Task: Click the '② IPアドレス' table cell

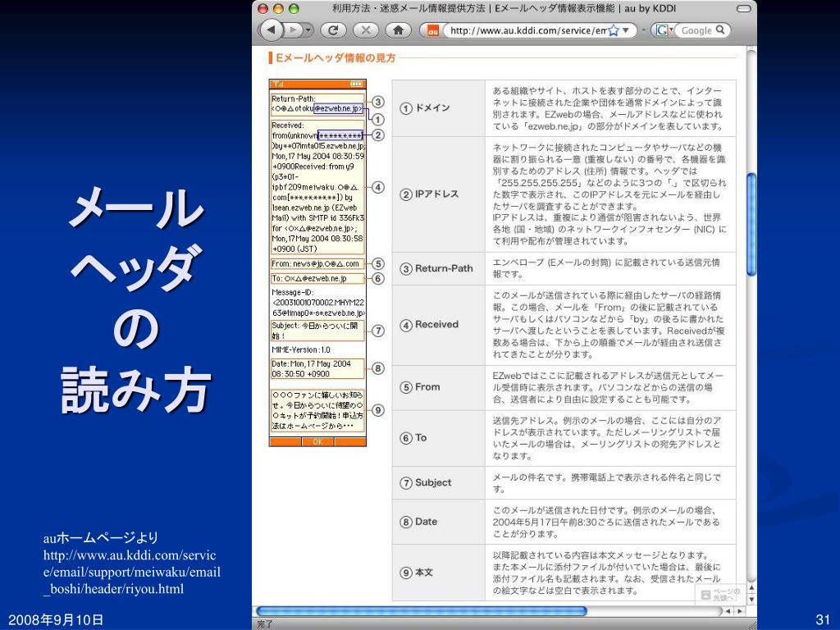Action: (439, 194)
